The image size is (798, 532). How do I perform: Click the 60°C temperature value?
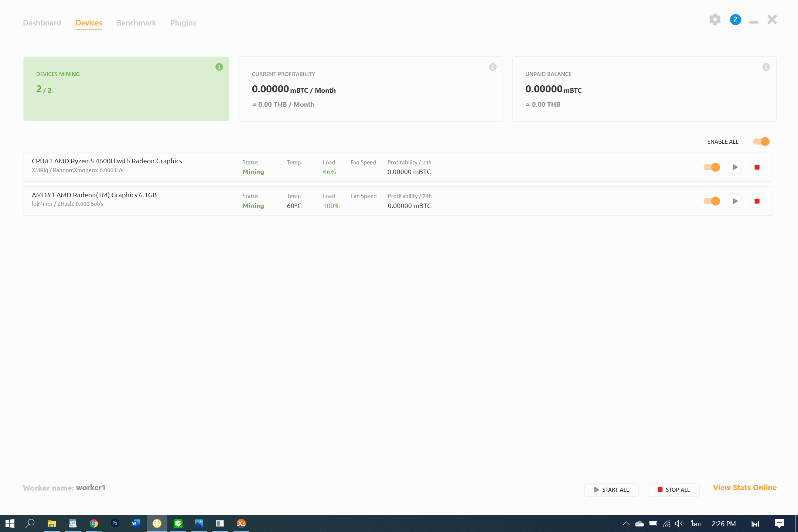pyautogui.click(x=294, y=206)
